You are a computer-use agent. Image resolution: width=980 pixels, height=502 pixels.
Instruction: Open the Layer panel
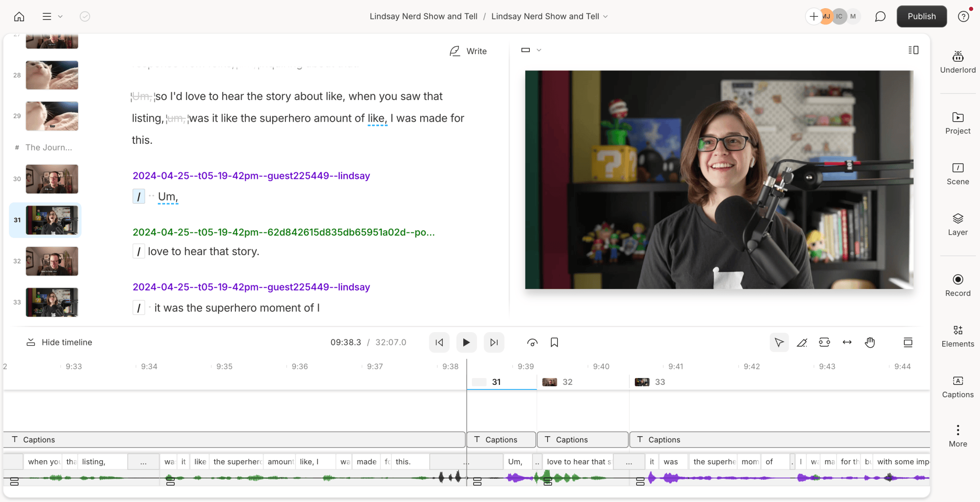(958, 225)
